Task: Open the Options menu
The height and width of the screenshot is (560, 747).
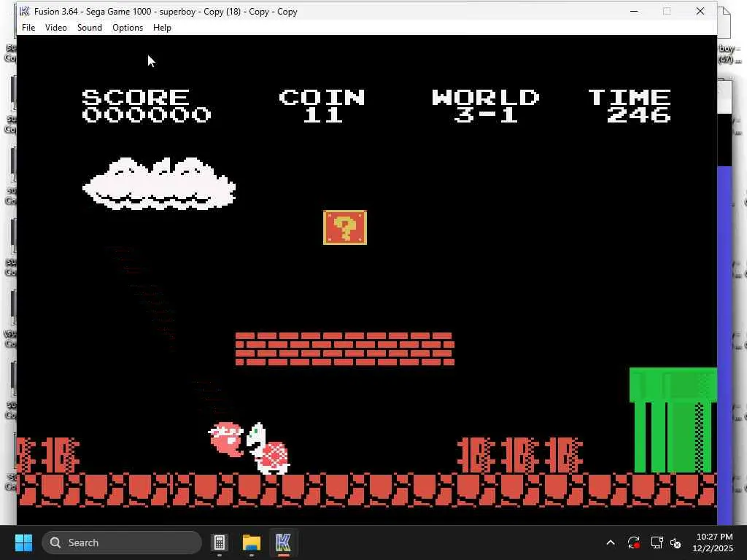Action: pyautogui.click(x=128, y=28)
